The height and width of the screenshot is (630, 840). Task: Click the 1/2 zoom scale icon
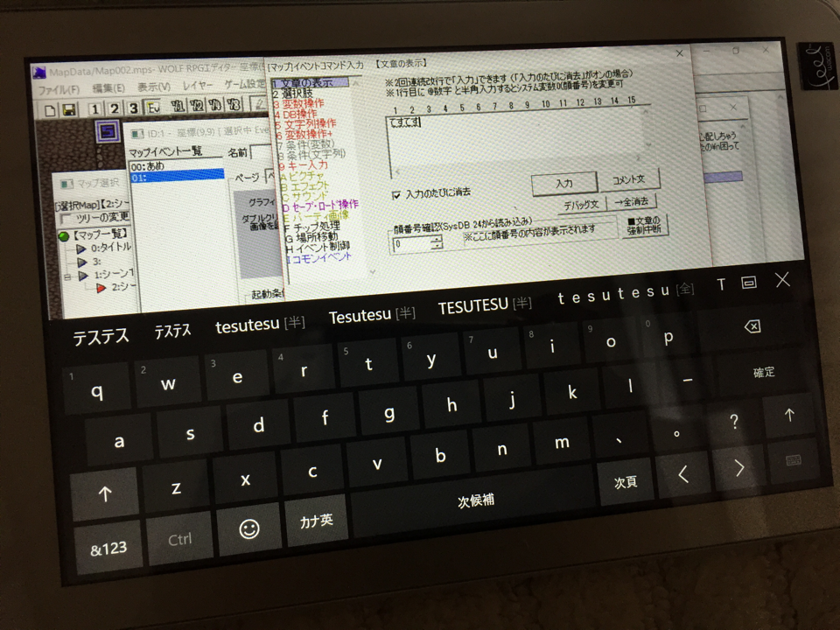point(196,105)
